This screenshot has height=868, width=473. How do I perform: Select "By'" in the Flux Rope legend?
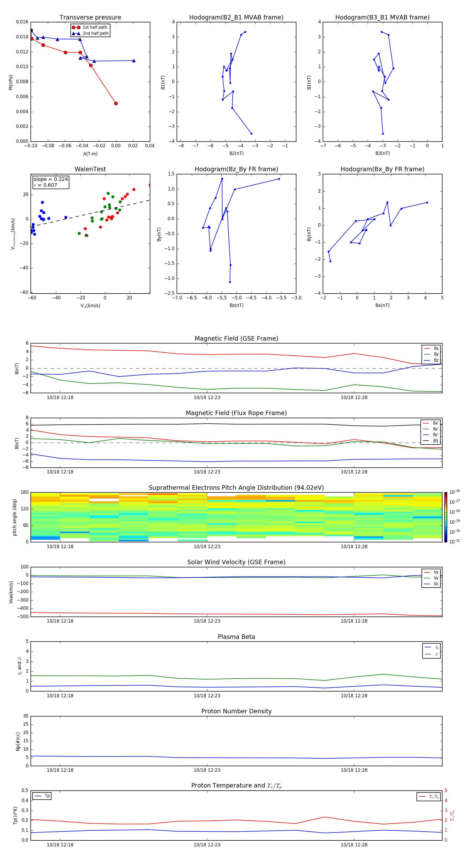pyautogui.click(x=431, y=429)
